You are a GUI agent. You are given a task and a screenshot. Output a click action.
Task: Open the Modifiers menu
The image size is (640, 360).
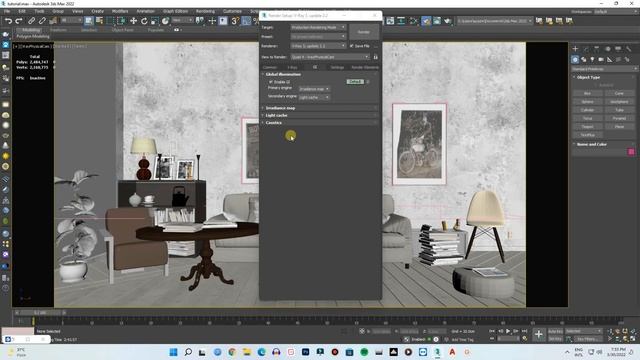tap(120, 11)
